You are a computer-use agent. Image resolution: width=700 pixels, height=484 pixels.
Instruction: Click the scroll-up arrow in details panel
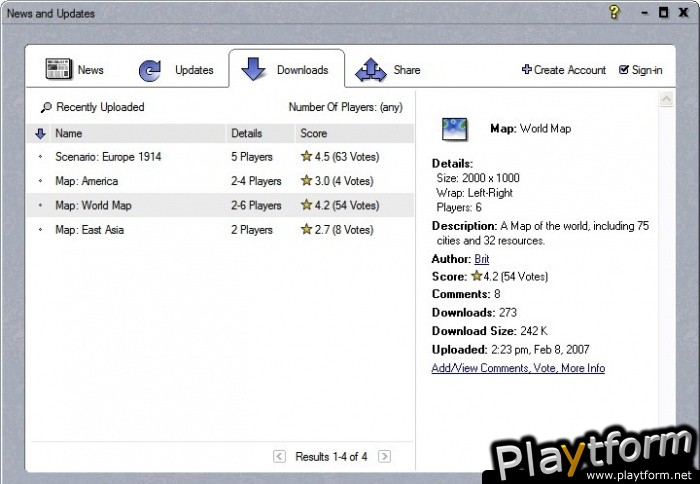pyautogui.click(x=666, y=99)
